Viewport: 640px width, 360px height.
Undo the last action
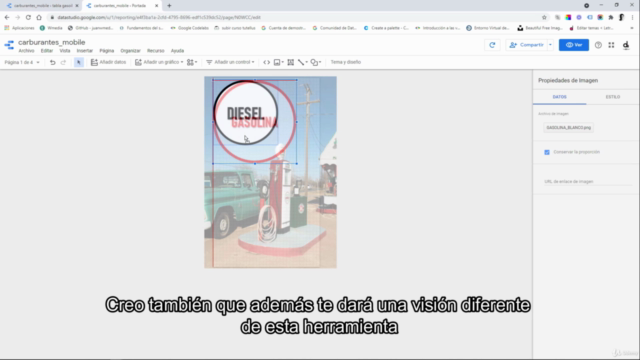pyautogui.click(x=53, y=62)
